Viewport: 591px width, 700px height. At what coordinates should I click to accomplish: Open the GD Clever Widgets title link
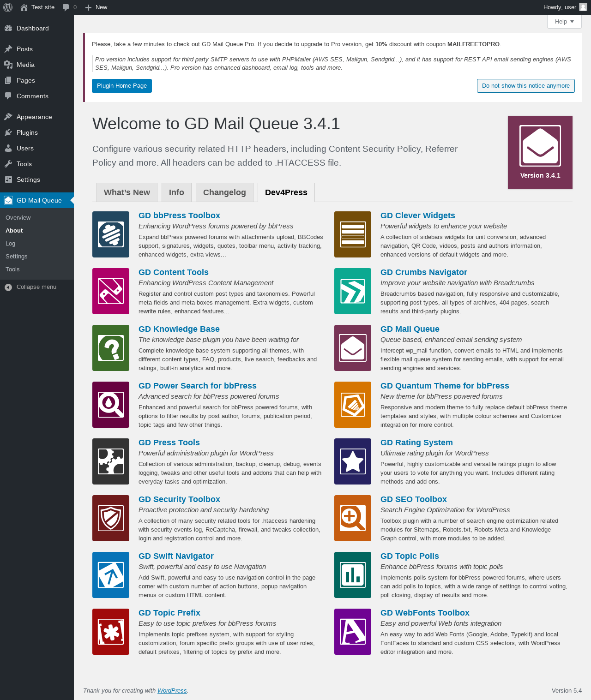tap(418, 215)
